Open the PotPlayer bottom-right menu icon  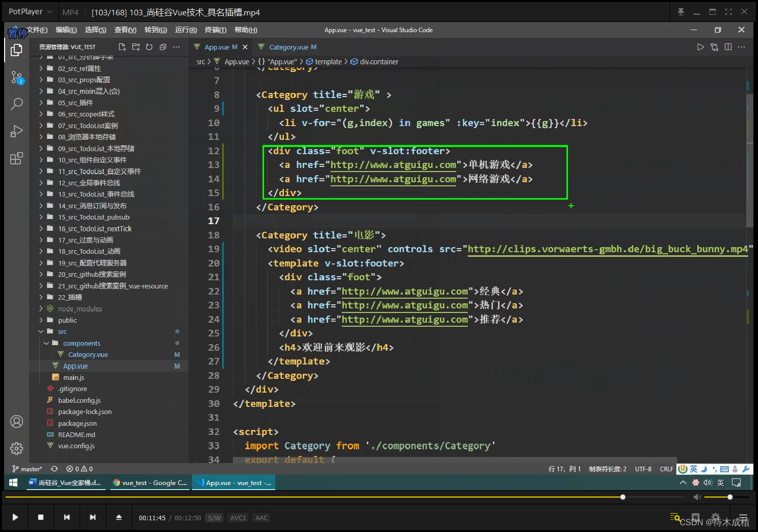coord(743,517)
